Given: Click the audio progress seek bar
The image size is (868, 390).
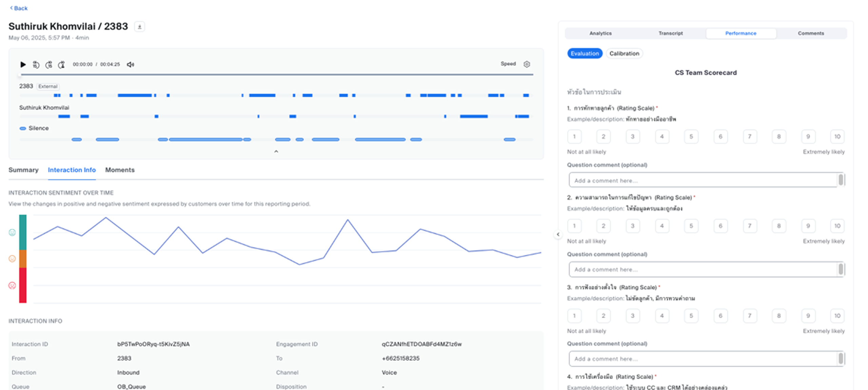Looking at the screenshot, I should [x=276, y=74].
